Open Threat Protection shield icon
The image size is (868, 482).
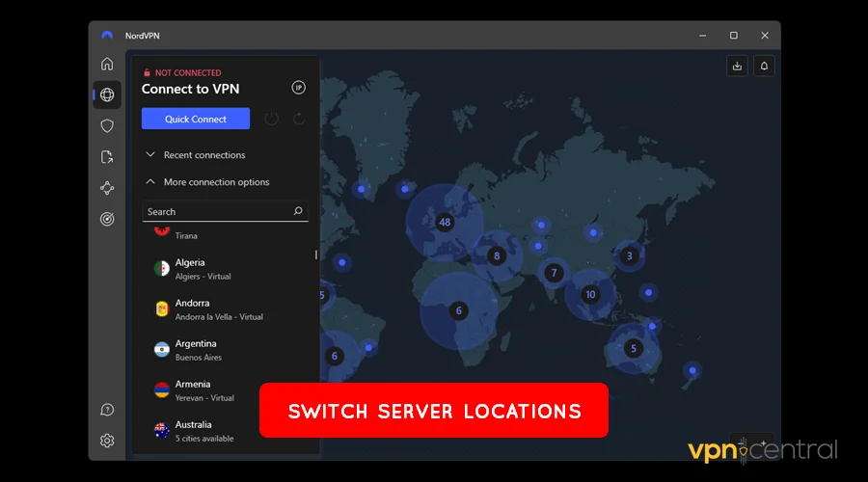pos(107,125)
